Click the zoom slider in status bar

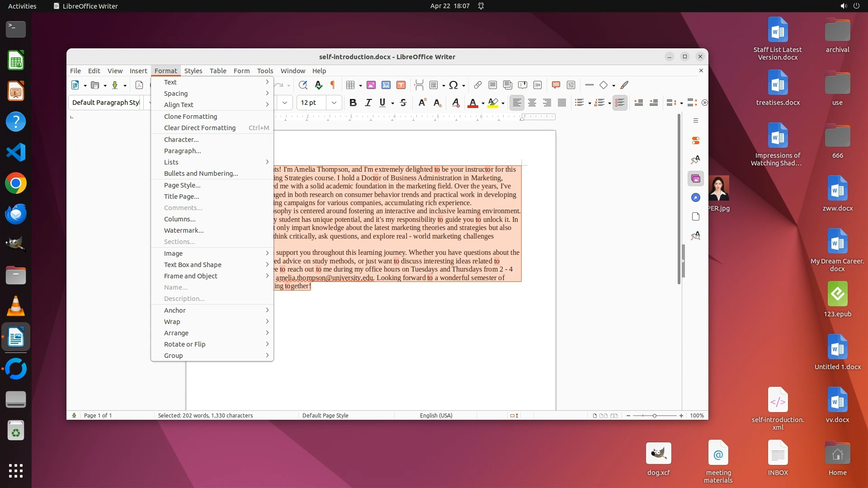click(654, 416)
